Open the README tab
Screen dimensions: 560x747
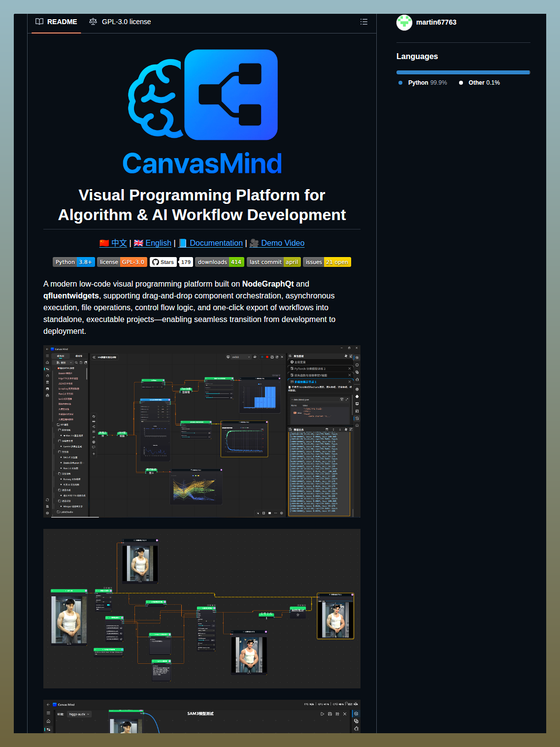coord(56,22)
